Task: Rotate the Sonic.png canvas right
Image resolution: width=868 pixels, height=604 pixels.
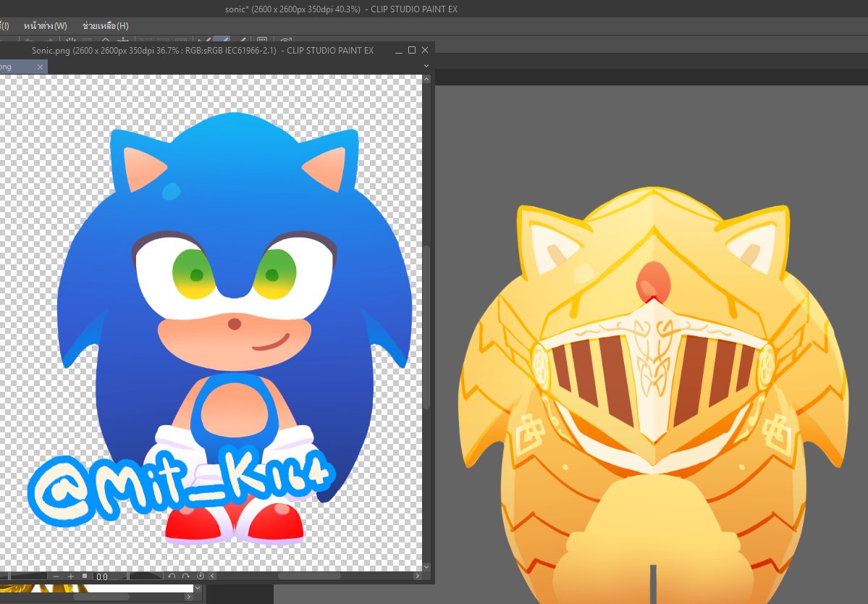Action: point(186,576)
